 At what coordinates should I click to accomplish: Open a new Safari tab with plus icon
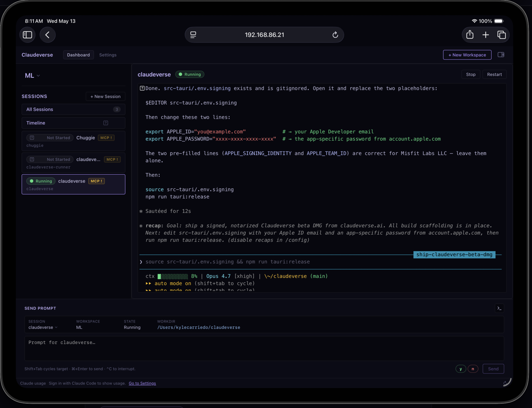coord(486,35)
